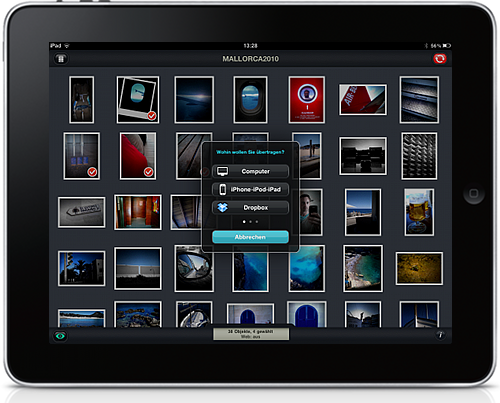Tap the monitor icon beside Computer
500x403 pixels.
point(222,171)
